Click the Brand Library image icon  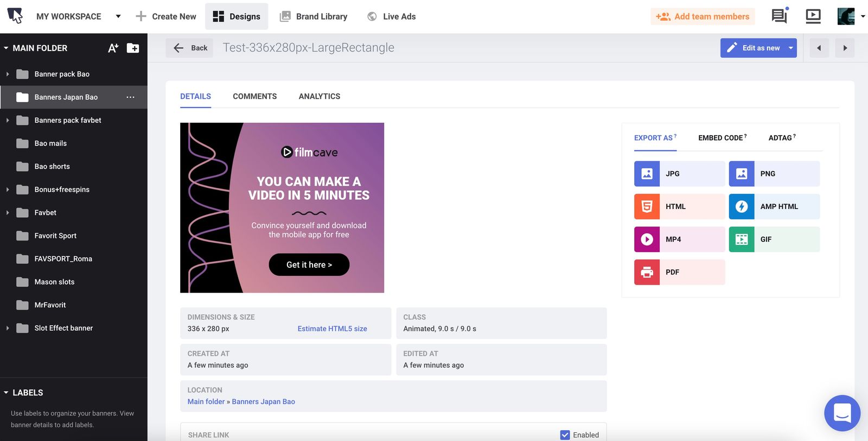tap(285, 16)
